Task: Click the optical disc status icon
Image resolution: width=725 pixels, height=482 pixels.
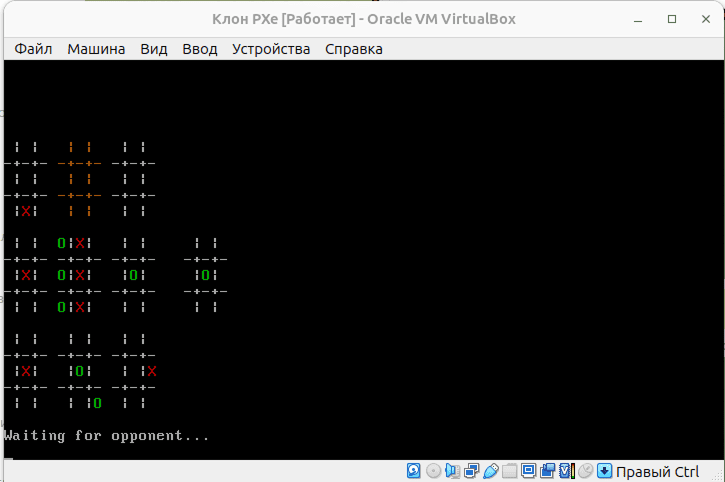Action: (433, 471)
